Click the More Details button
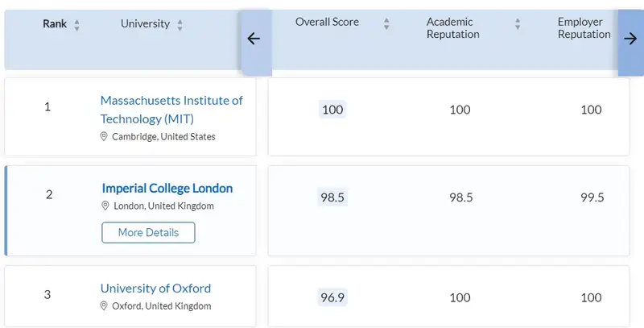Viewport: 644px width, 328px height. click(x=148, y=233)
